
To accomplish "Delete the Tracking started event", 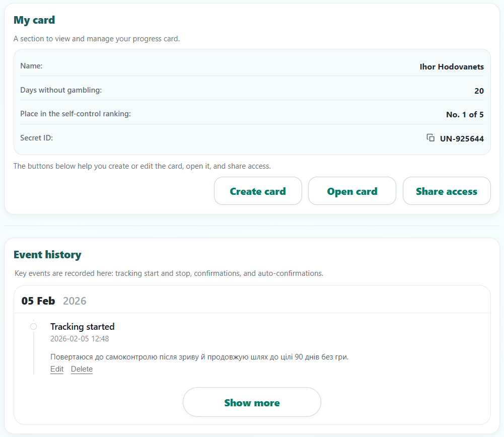I will (82, 369).
